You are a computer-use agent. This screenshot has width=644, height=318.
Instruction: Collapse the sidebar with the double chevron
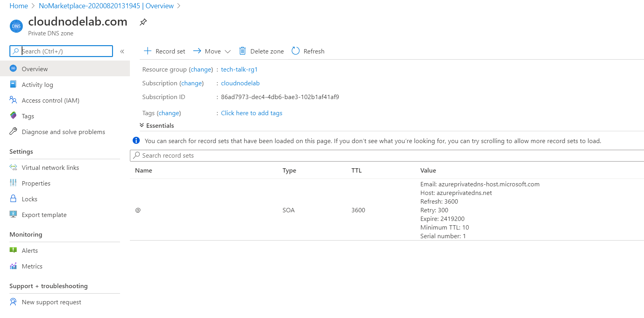pyautogui.click(x=122, y=51)
